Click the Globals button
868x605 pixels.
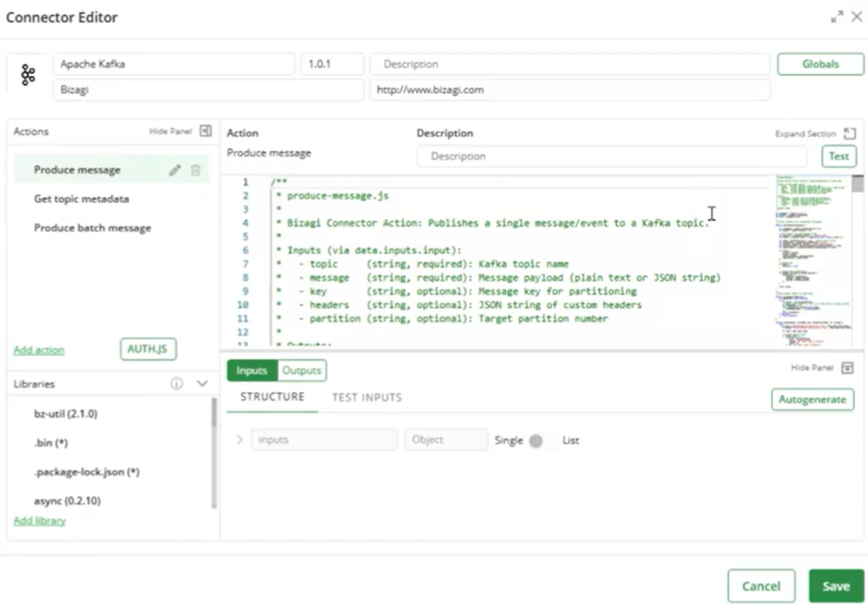tap(820, 64)
